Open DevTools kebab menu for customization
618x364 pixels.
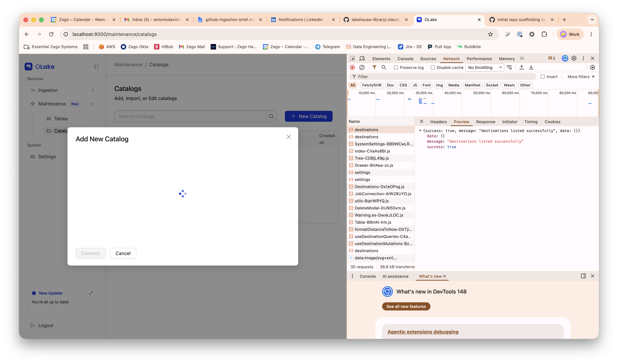[x=583, y=58]
